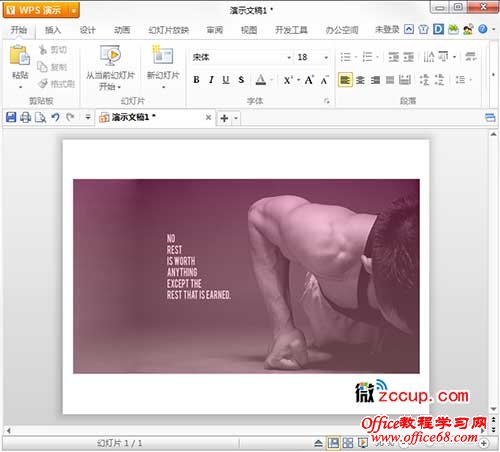
Task: Open the 审阅 tab
Action: 215,30
